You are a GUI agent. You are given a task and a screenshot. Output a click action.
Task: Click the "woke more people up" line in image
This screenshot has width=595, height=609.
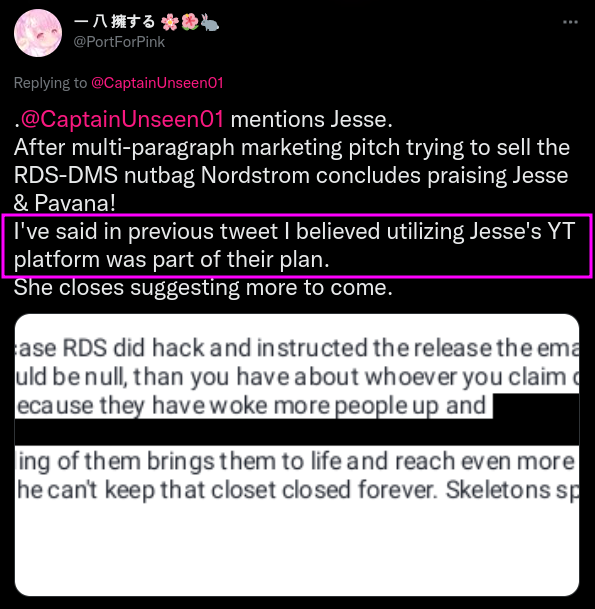252,405
